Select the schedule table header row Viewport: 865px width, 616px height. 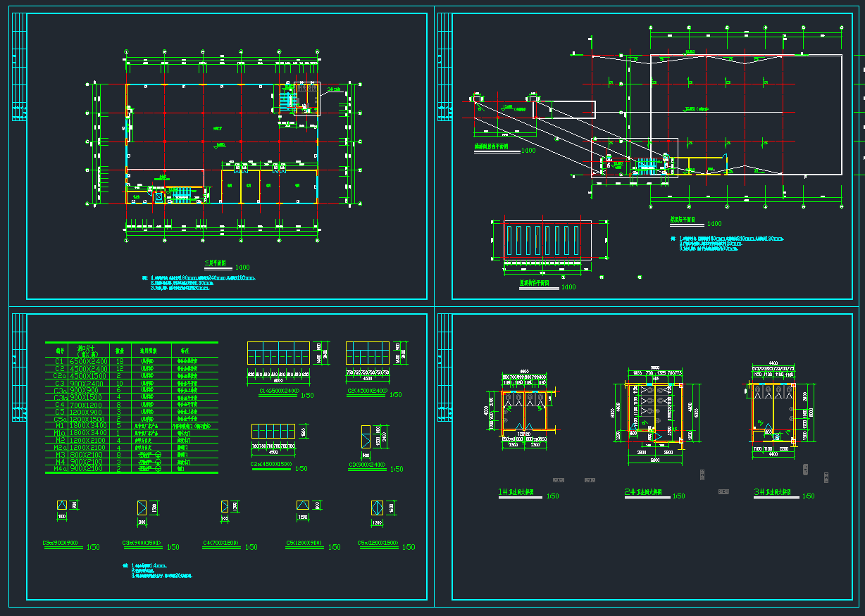pyautogui.click(x=131, y=349)
